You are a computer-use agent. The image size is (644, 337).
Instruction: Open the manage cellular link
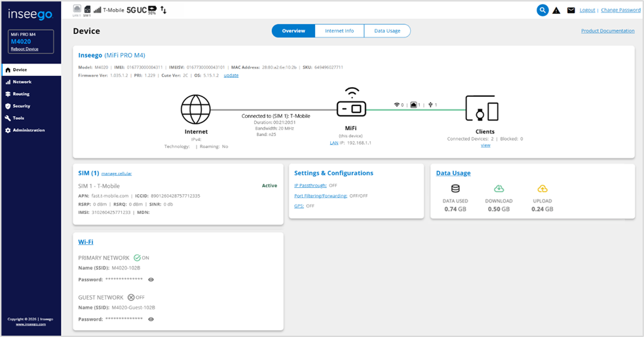point(117,173)
